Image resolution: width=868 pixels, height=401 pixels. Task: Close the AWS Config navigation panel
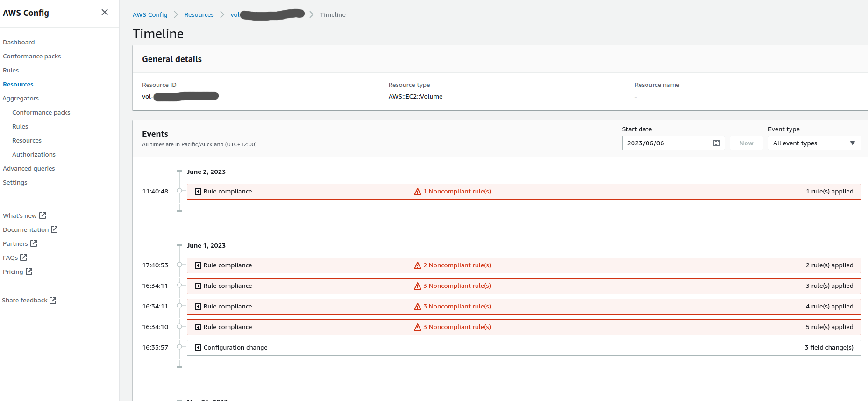105,12
